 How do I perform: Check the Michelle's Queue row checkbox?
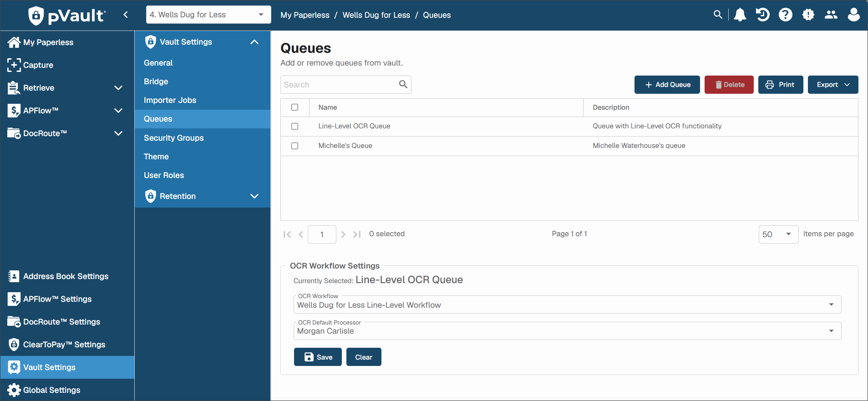tap(295, 146)
